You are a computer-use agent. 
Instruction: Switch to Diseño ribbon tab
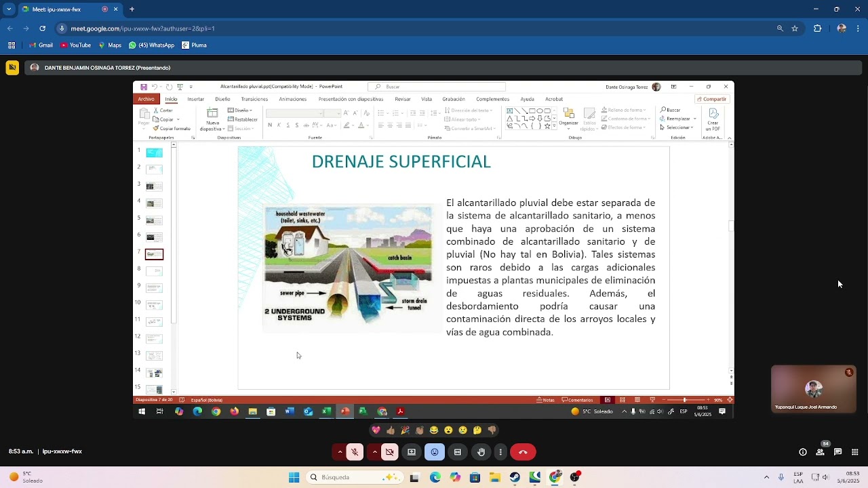[222, 99]
